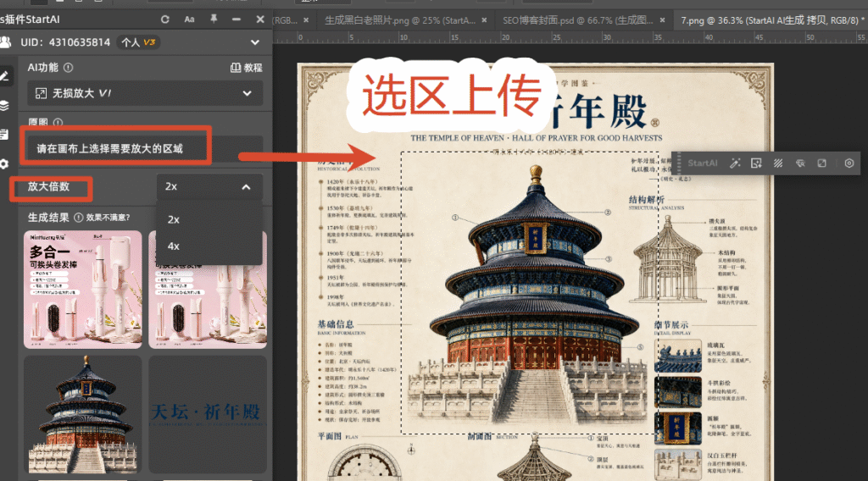The width and height of the screenshot is (868, 481).
Task: Expand the UID account chevron
Action: [x=254, y=42]
